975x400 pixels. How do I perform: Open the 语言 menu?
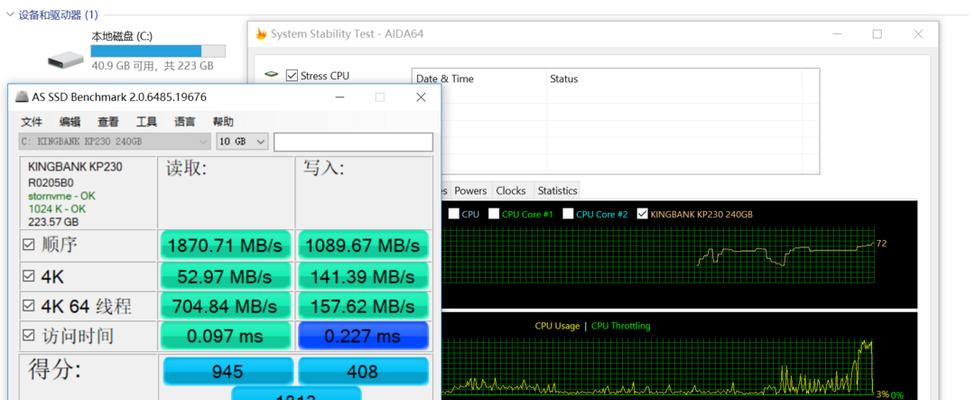[185, 122]
